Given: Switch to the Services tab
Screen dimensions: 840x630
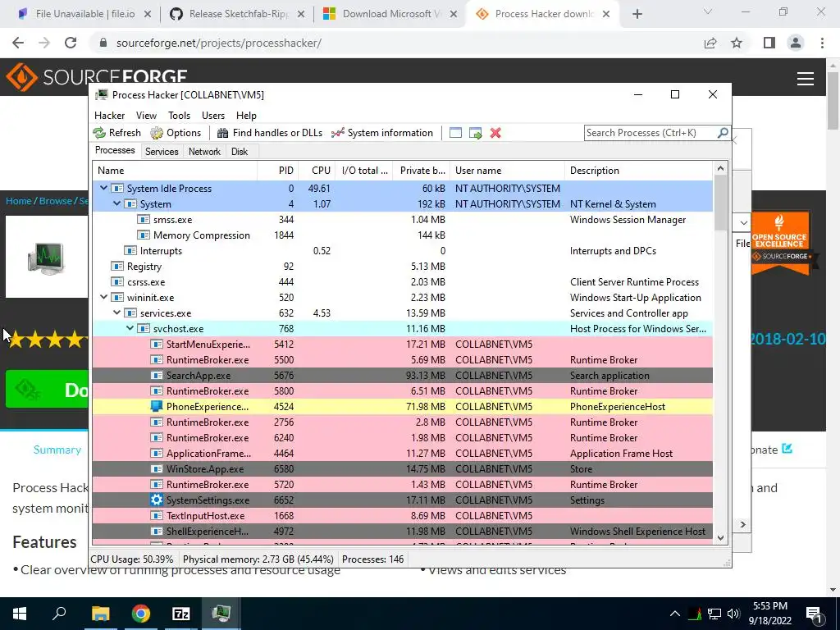Looking at the screenshot, I should pyautogui.click(x=162, y=152).
